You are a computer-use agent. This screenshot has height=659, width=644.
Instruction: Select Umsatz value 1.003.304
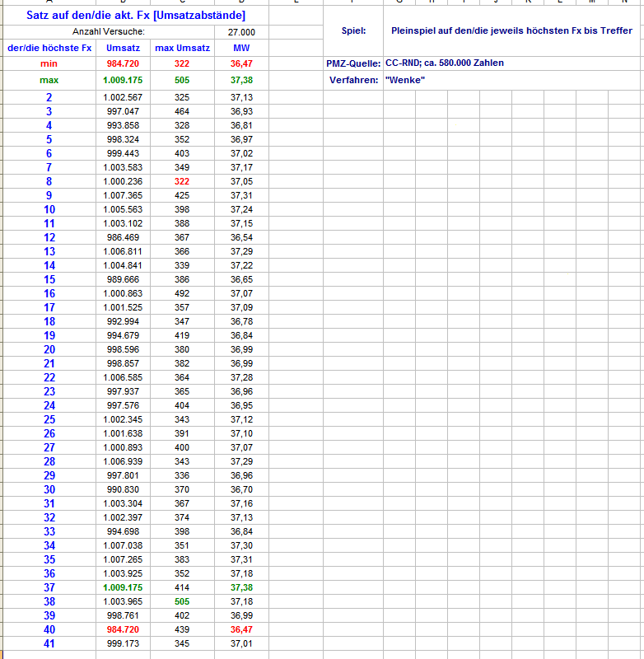pyautogui.click(x=123, y=503)
